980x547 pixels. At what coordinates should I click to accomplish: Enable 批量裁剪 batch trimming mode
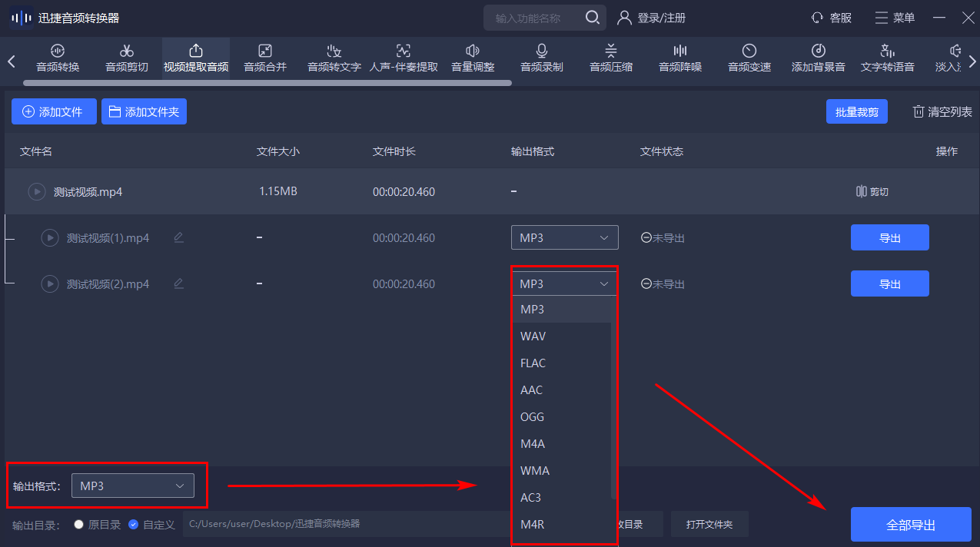point(856,111)
